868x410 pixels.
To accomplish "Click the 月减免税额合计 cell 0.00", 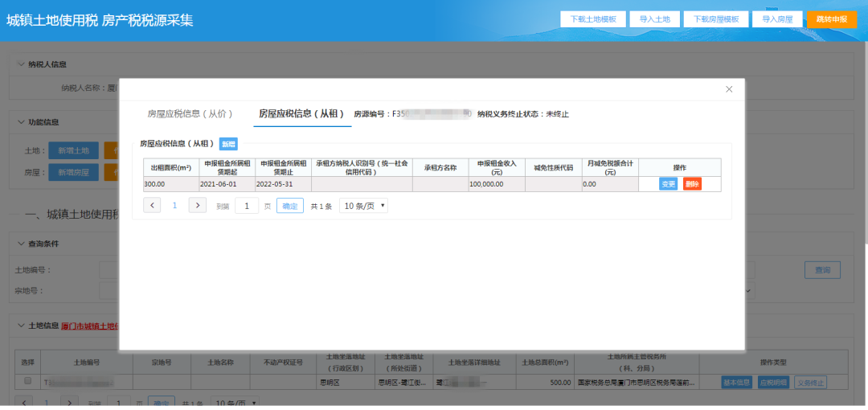I will click(610, 184).
